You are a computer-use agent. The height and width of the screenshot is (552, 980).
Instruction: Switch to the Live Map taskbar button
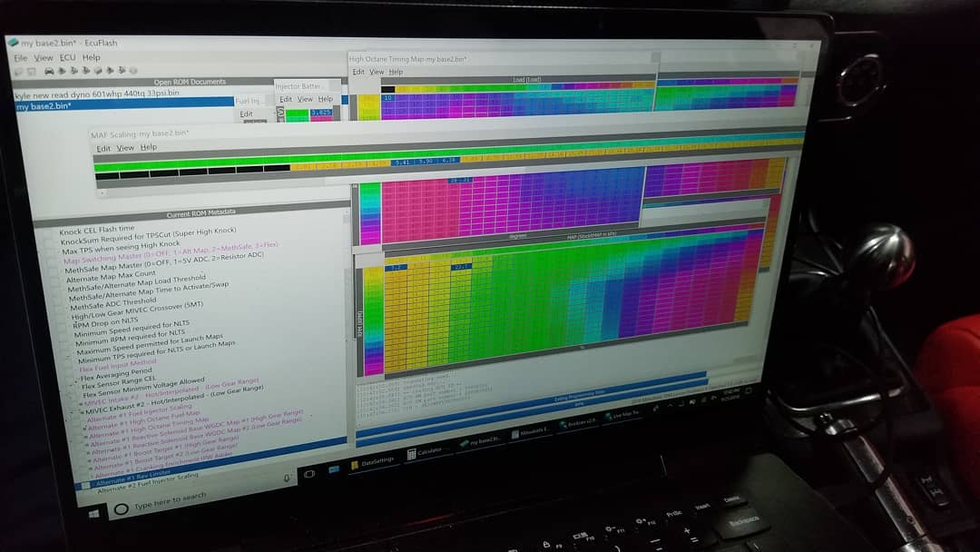click(622, 415)
